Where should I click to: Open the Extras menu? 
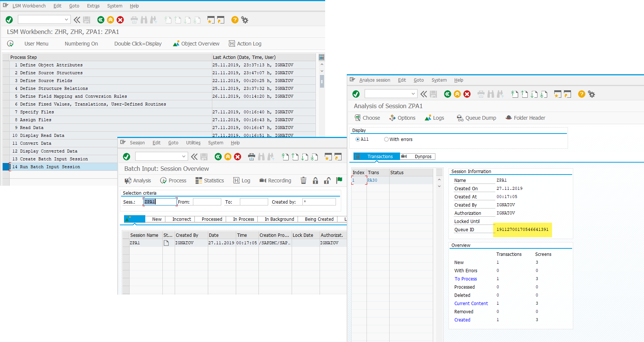coord(93,6)
